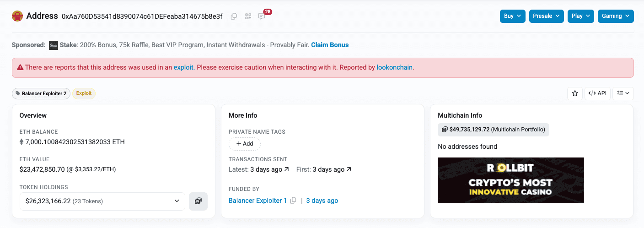The width and height of the screenshot is (644, 228).
Task: Open the Play menu
Action: point(581,16)
